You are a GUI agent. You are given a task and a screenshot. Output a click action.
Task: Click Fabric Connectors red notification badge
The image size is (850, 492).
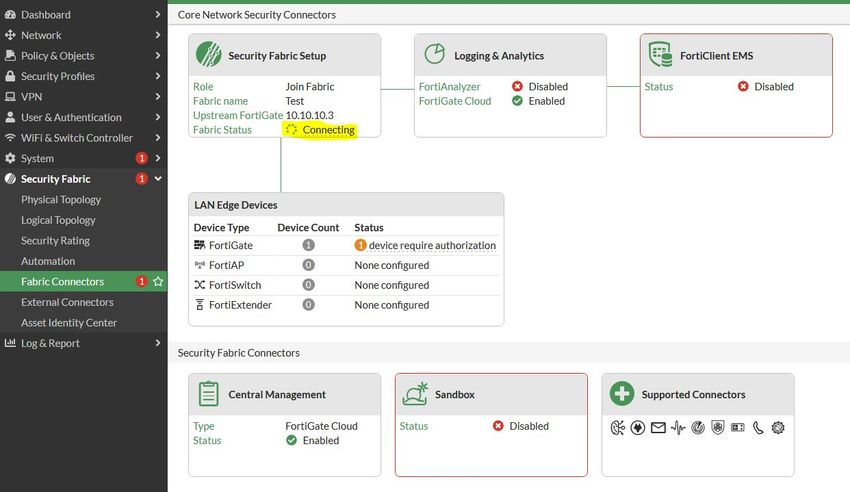pos(141,281)
